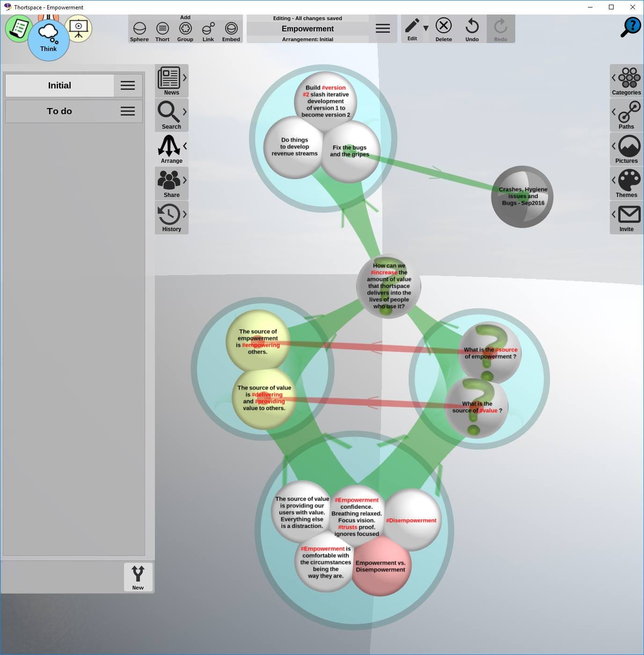Expand the Invite panel chevron
The height and width of the screenshot is (655, 644).
pyautogui.click(x=614, y=214)
